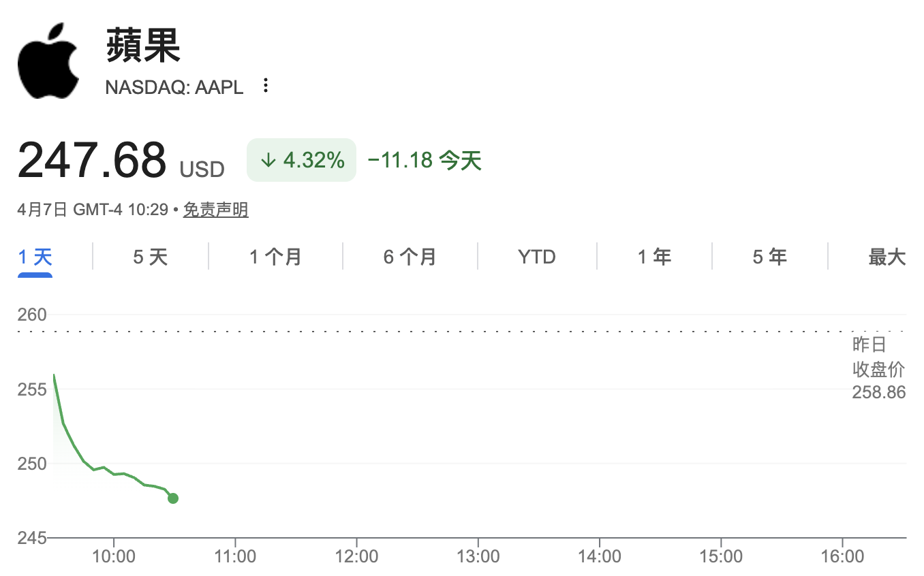Click the Apple logo icon
The image size is (924, 576).
click(48, 63)
